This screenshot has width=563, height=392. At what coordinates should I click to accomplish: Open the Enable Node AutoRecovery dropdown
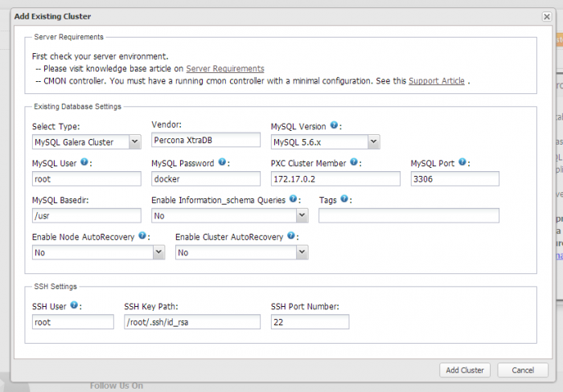coord(98,252)
